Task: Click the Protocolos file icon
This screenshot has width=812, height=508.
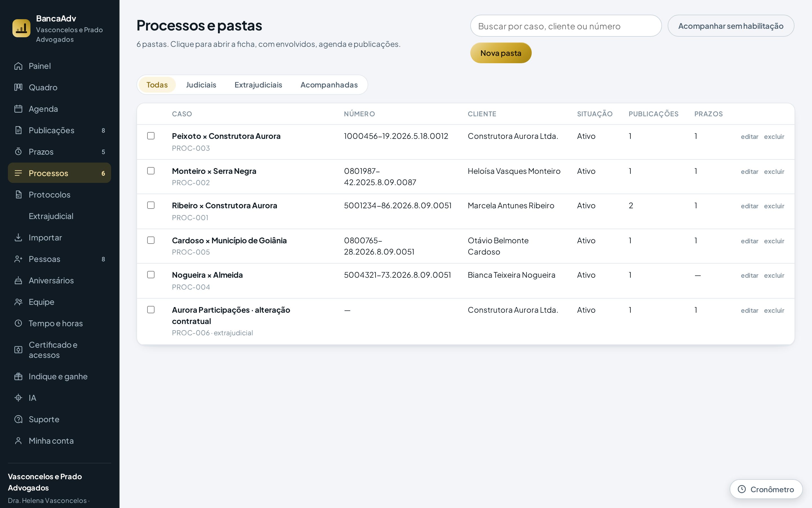Action: [18, 194]
